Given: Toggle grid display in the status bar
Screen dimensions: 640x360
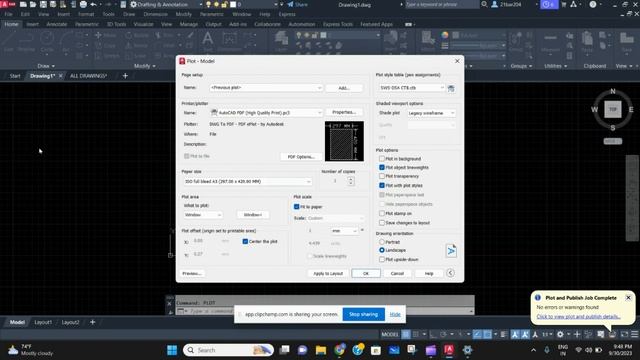Looking at the screenshot, I should (x=406, y=334).
